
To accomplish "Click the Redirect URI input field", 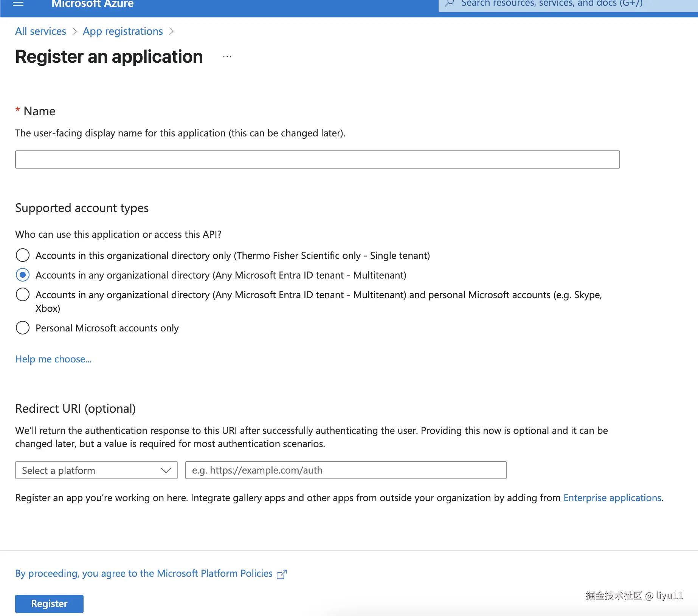I will 346,470.
